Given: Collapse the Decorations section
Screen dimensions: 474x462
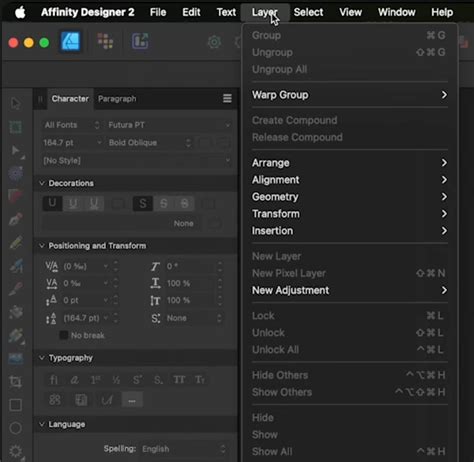Looking at the screenshot, I should [x=42, y=183].
